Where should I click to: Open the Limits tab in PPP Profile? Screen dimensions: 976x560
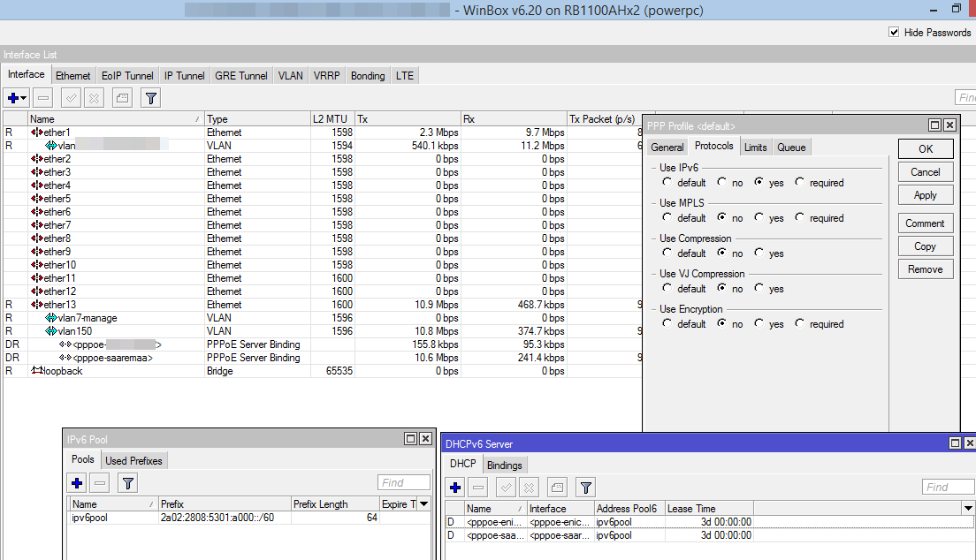(756, 148)
